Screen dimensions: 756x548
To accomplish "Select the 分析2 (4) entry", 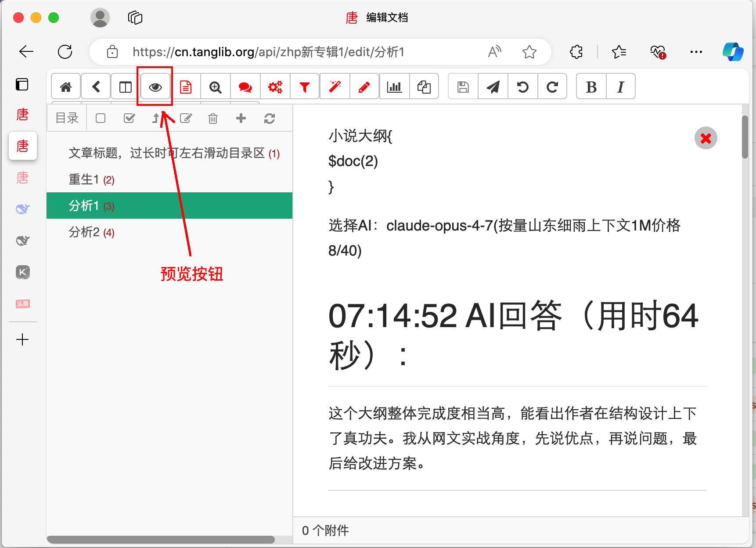I will 169,232.
